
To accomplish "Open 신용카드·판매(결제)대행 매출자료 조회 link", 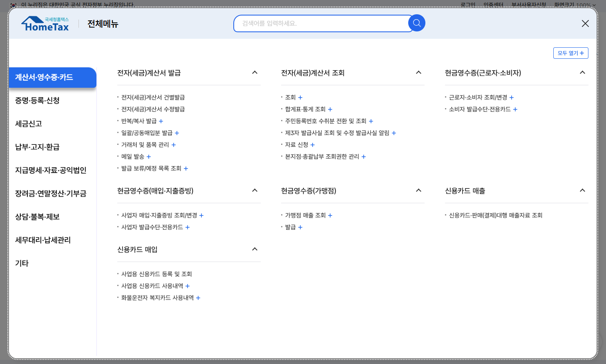I will (496, 215).
